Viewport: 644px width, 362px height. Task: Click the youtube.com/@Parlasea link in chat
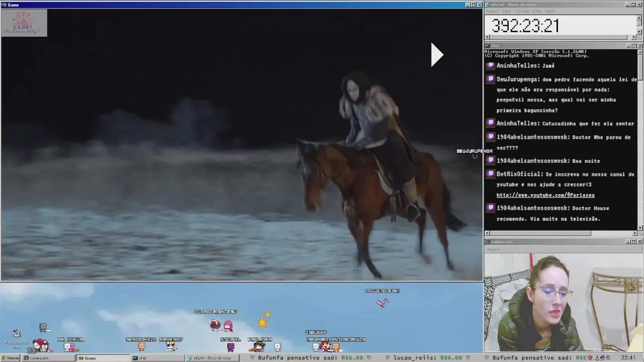click(545, 195)
